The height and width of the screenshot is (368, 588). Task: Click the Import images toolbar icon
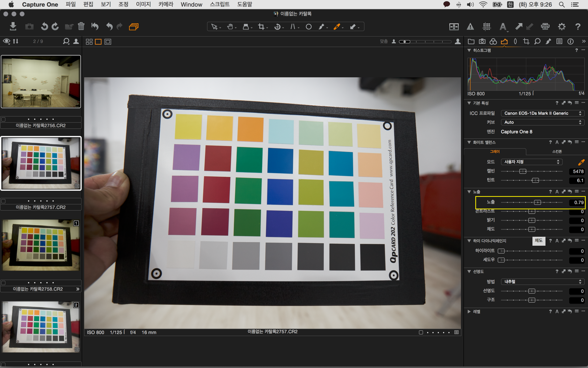pyautogui.click(x=13, y=27)
